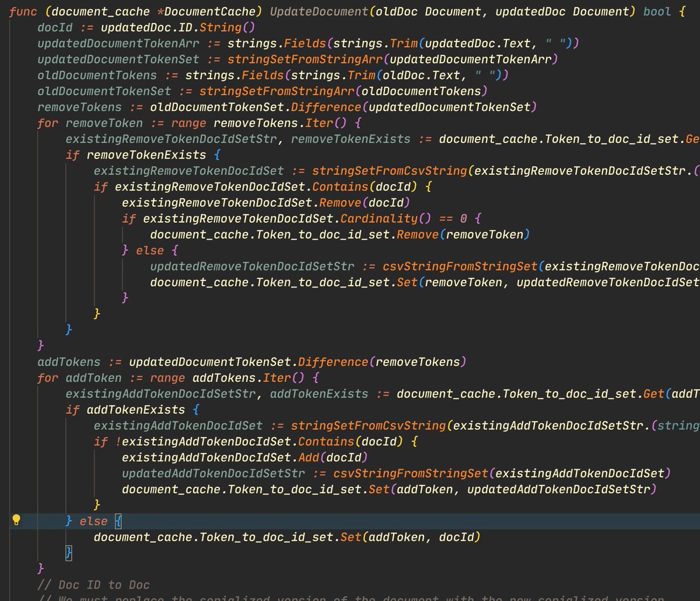Click the 'existingAddTokenDocIdSet :=' declaration
This screenshot has height=601, width=700.
point(189,426)
